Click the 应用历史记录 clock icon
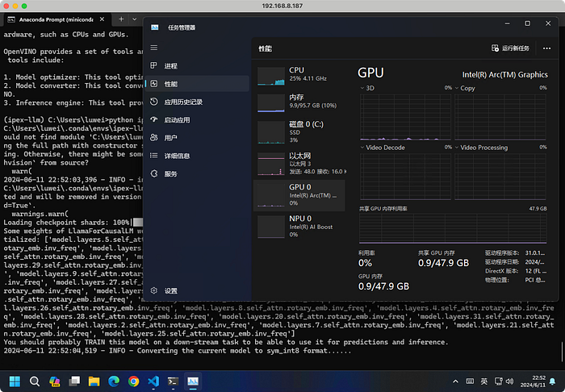 pyautogui.click(x=154, y=102)
